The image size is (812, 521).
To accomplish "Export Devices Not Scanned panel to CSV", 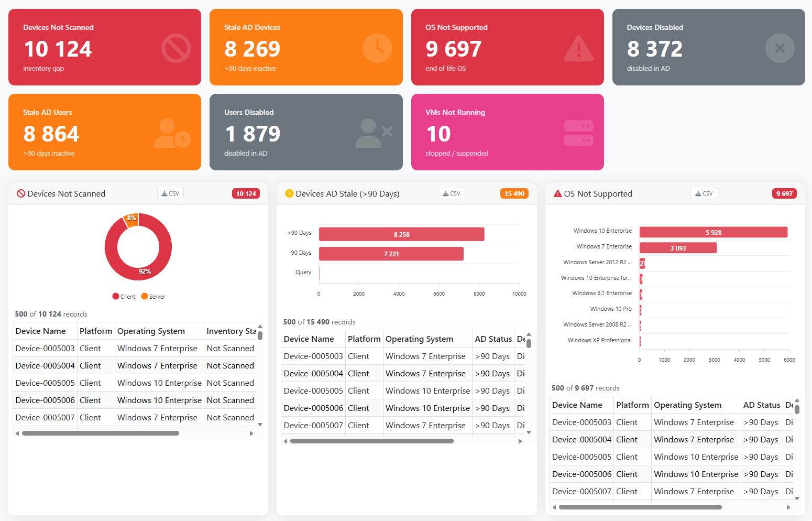I will (170, 193).
